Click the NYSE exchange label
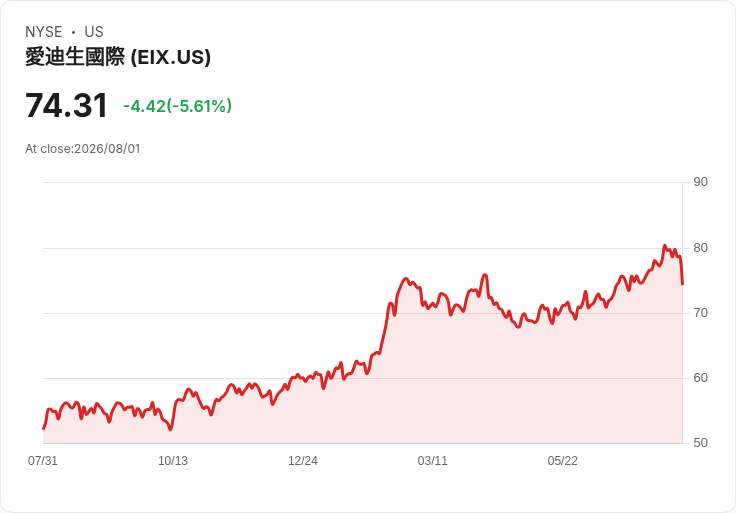The width and height of the screenshot is (736, 513). [x=44, y=32]
